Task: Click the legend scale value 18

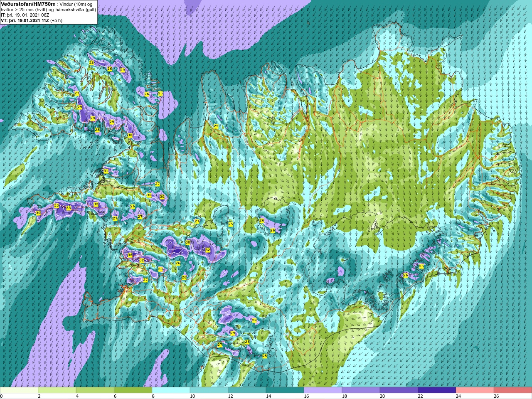Action: coord(344,397)
